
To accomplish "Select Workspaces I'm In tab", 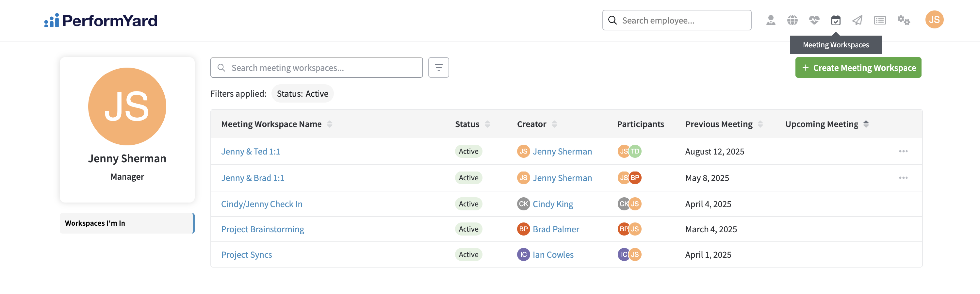I will pos(127,223).
